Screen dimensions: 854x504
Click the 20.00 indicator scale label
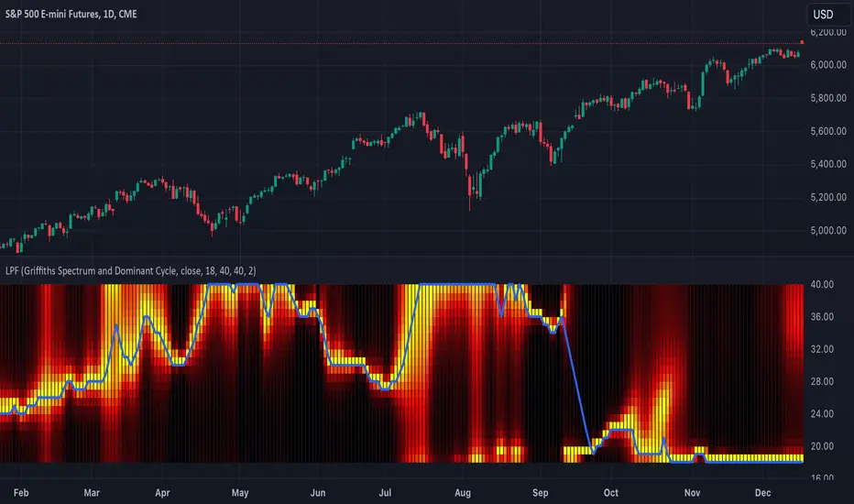[822, 446]
